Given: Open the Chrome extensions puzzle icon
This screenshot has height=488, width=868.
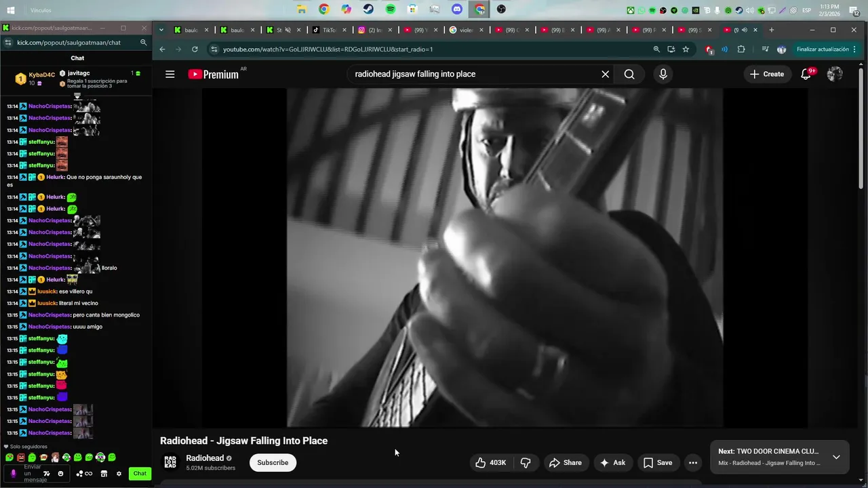Looking at the screenshot, I should click(x=741, y=49).
